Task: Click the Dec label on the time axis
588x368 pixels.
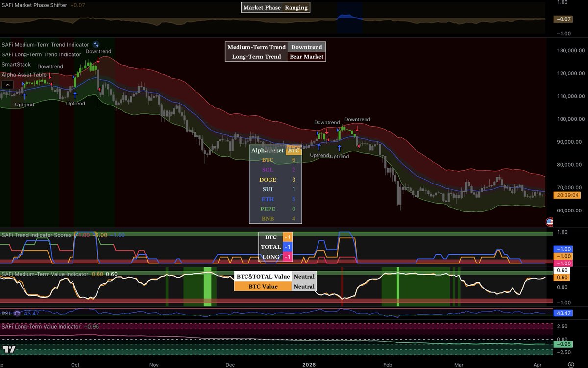Action: click(x=230, y=365)
